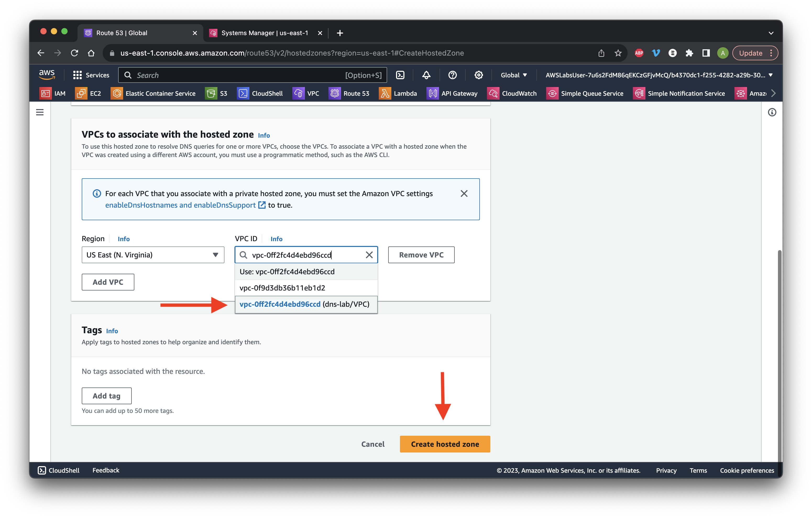Open the Services grid menu
Screen dimensions: 812x517
91,75
